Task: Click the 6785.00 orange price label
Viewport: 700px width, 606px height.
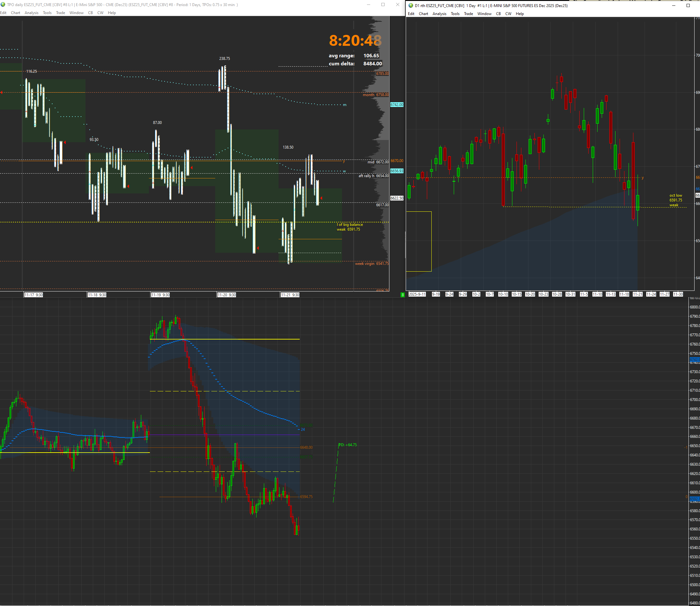Action: coord(382,73)
